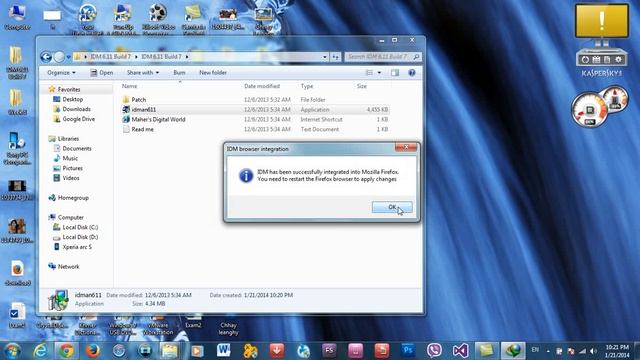
Task: Select the idman611 application file
Action: [143, 109]
